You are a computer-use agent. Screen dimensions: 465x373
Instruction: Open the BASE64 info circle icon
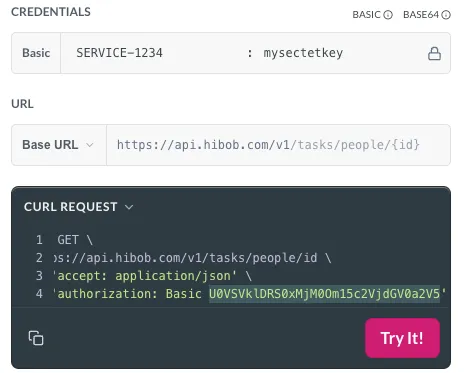click(x=446, y=15)
